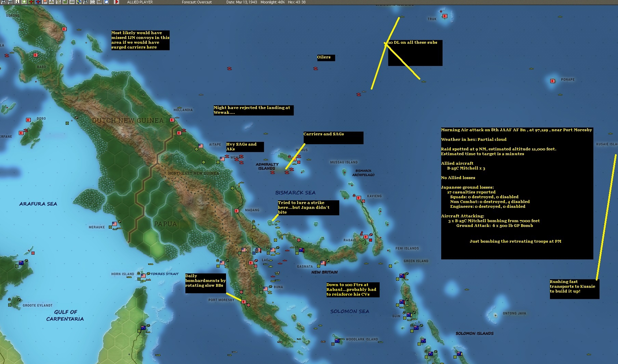Select the Japanese base flag at Hollandia
Screen dimensions: 618x364
pos(172,120)
